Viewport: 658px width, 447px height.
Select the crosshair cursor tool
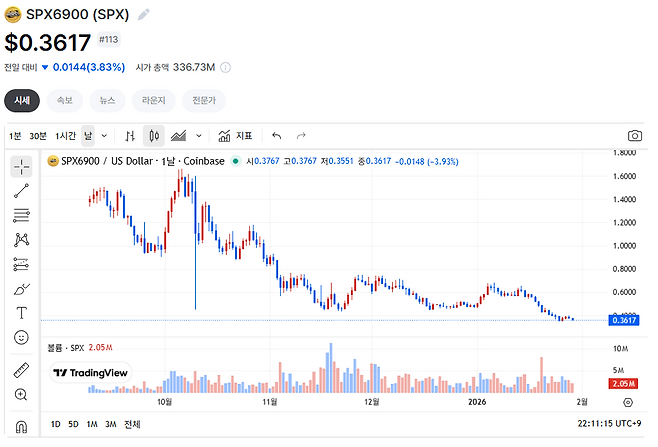click(21, 166)
